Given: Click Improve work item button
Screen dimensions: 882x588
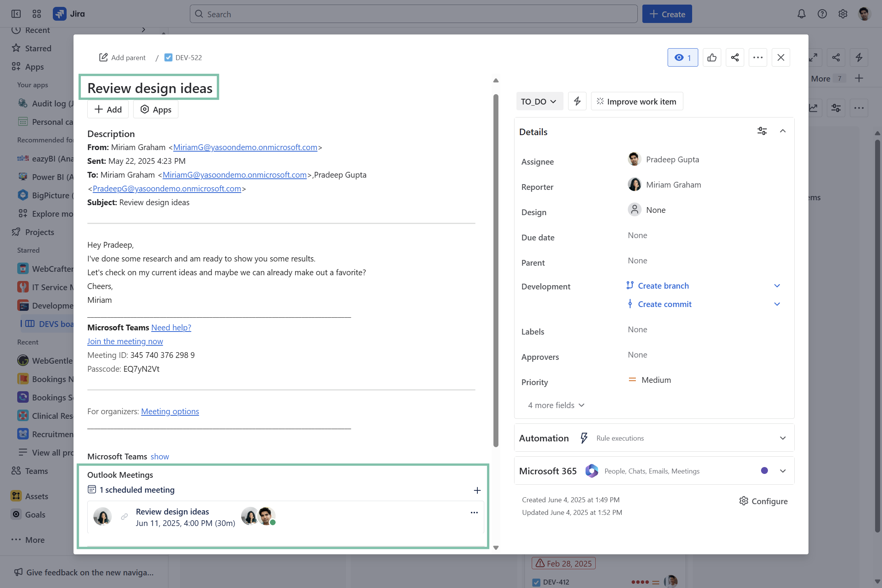Looking at the screenshot, I should click(637, 101).
